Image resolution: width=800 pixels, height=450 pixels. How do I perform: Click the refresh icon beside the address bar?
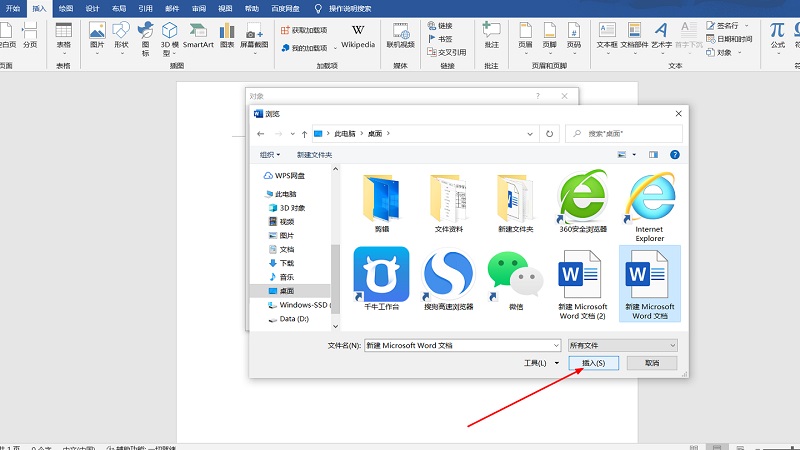(x=549, y=132)
